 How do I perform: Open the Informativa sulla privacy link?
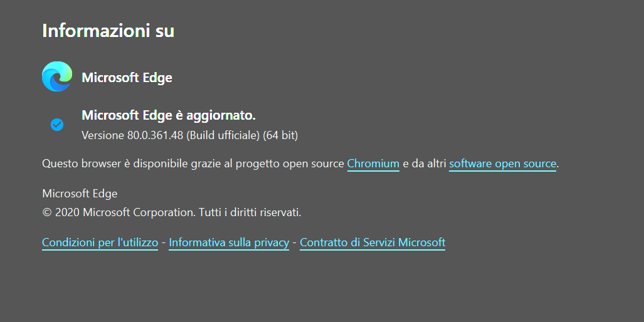(x=229, y=242)
